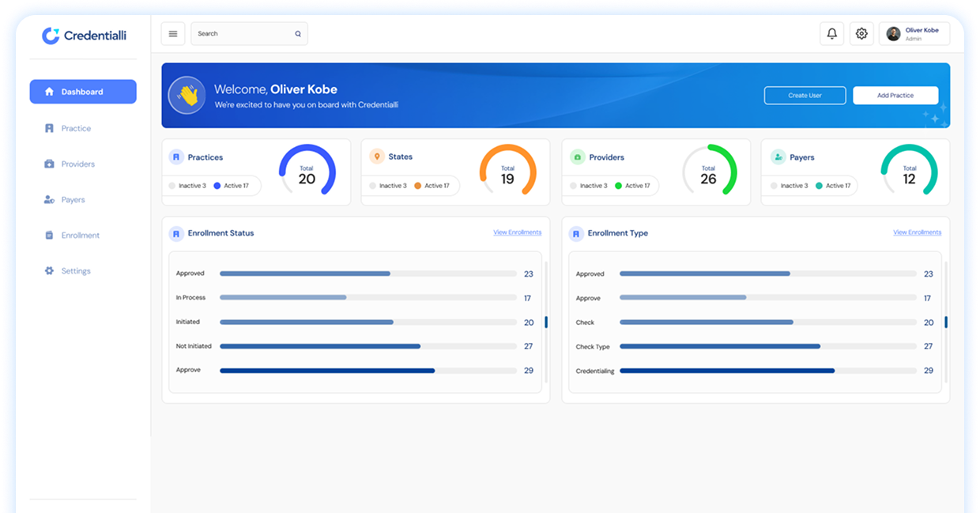The image size is (980, 513).
Task: Open settings via the top gear icon
Action: [x=861, y=33]
